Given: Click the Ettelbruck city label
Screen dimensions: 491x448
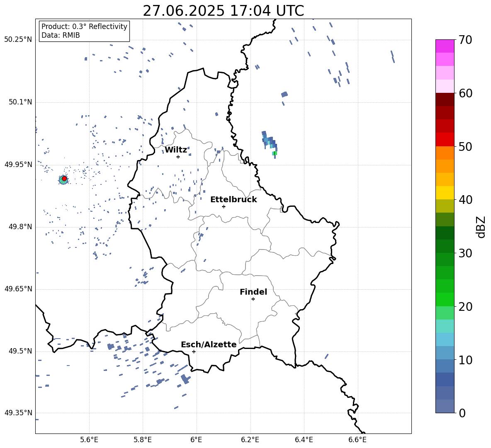Looking at the screenshot, I should click(233, 200).
